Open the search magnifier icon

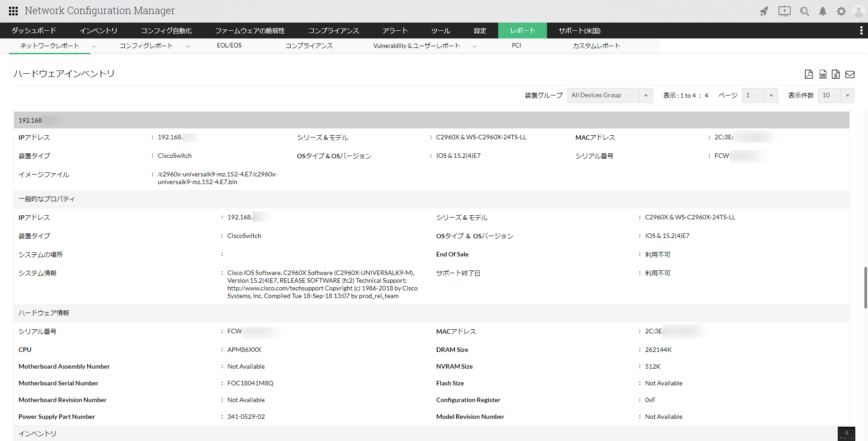pos(805,11)
